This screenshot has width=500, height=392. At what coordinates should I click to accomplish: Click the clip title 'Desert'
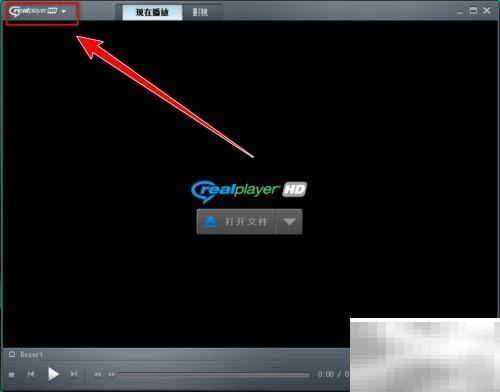[32, 355]
